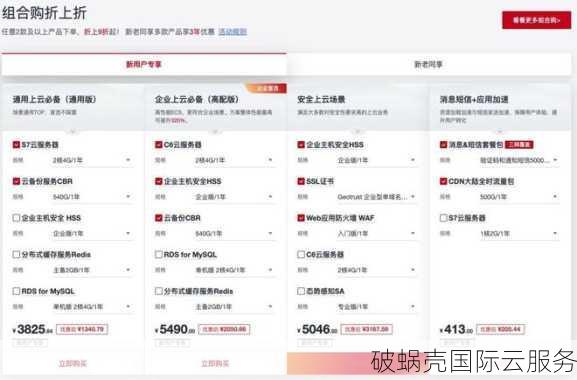Click the red 查看更多组合购 button
The height and width of the screenshot is (380, 577).
(537, 20)
